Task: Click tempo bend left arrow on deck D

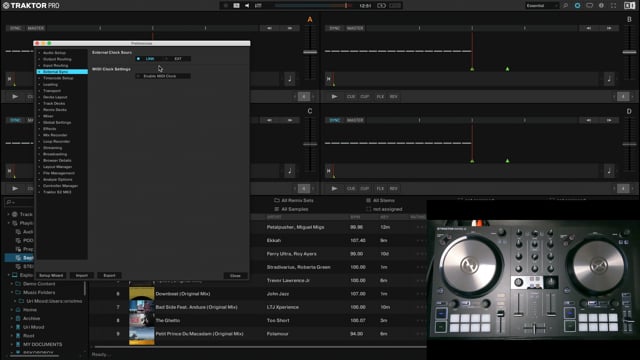Action: click(589, 120)
